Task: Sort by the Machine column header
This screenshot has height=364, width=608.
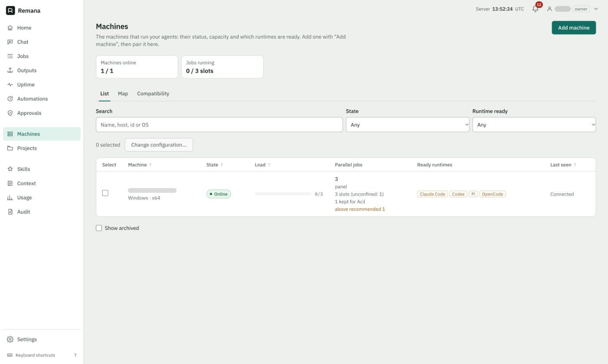Action: pos(140,165)
